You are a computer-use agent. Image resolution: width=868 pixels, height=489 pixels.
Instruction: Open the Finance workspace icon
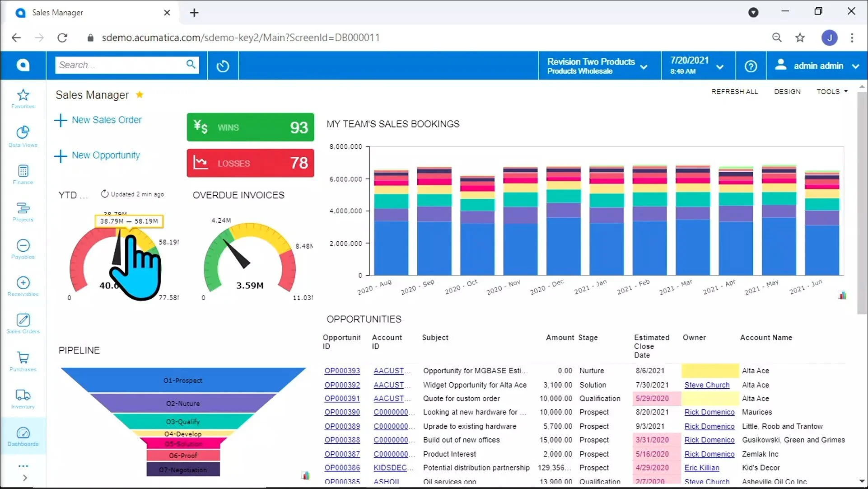23,174
